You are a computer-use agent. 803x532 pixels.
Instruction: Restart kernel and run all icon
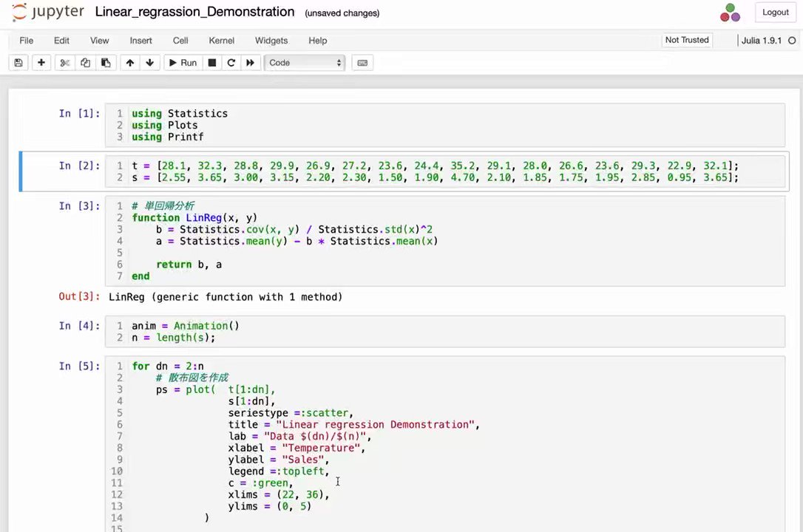(251, 62)
